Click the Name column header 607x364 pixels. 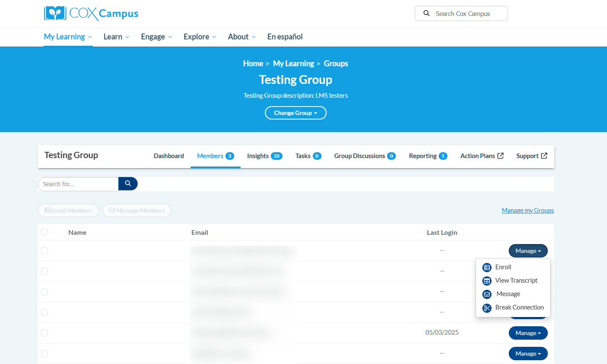[77, 232]
